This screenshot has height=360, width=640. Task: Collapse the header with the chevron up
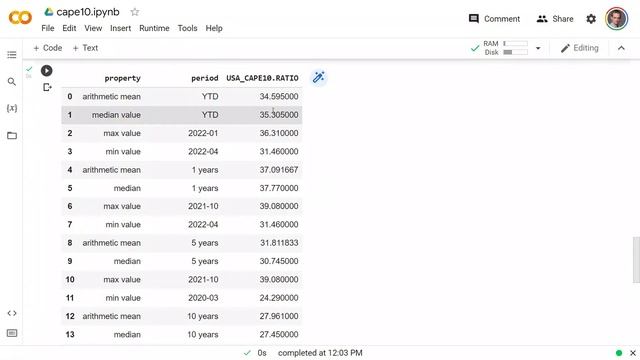pos(621,48)
